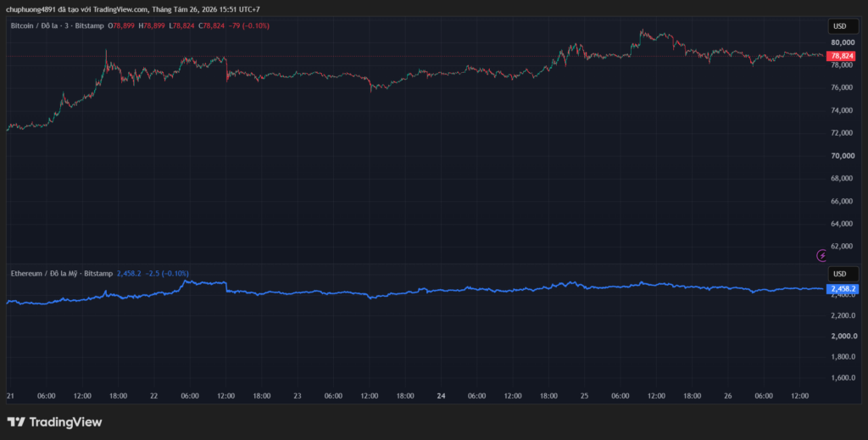Click the UTC+7 timezone text
This screenshot has width=868, height=440.
click(x=248, y=9)
